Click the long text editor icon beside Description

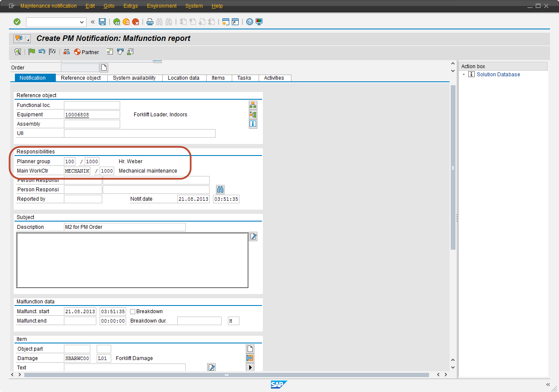point(253,236)
